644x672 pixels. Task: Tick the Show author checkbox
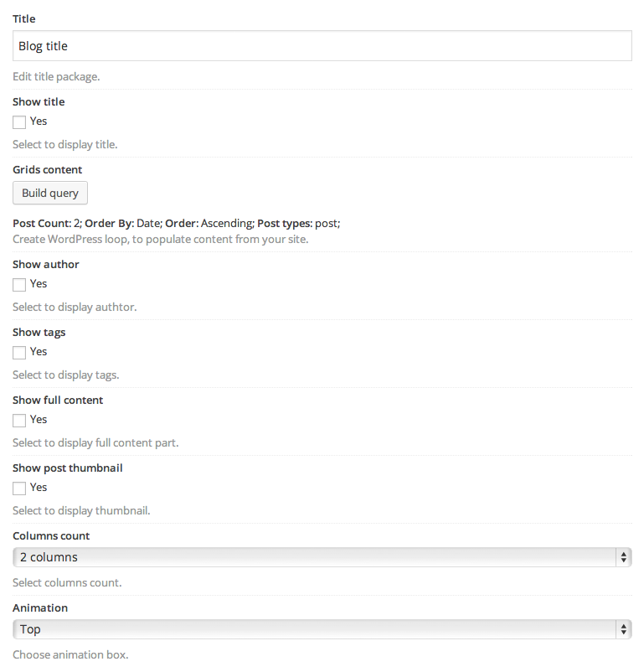coord(19,285)
